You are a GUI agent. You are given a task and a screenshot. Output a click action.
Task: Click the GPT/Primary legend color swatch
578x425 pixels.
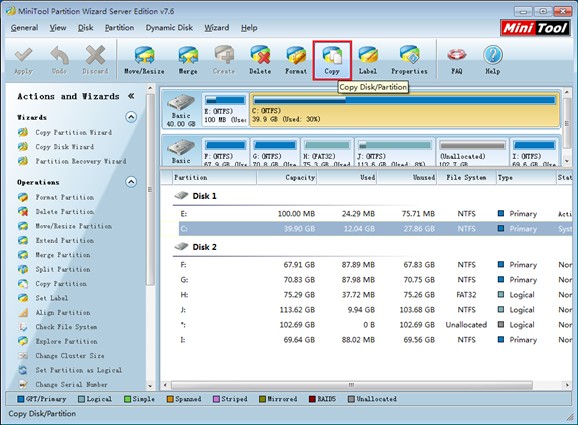[x=21, y=399]
